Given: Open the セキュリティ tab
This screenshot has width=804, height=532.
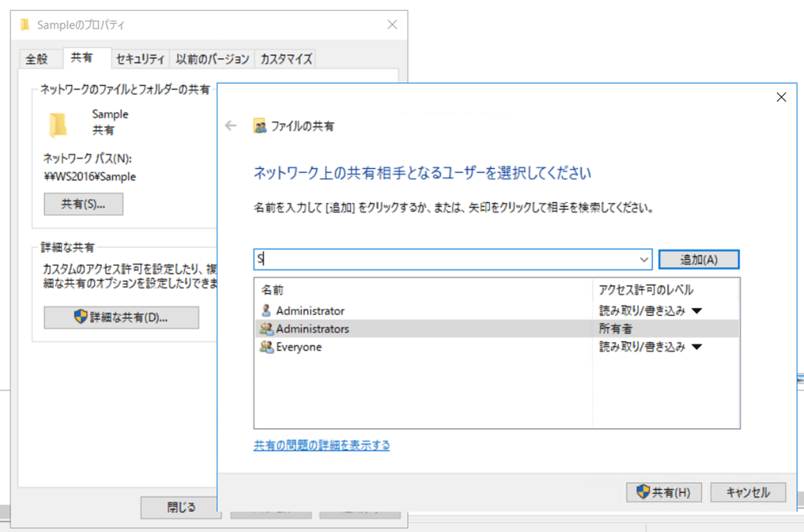Looking at the screenshot, I should tap(140, 59).
